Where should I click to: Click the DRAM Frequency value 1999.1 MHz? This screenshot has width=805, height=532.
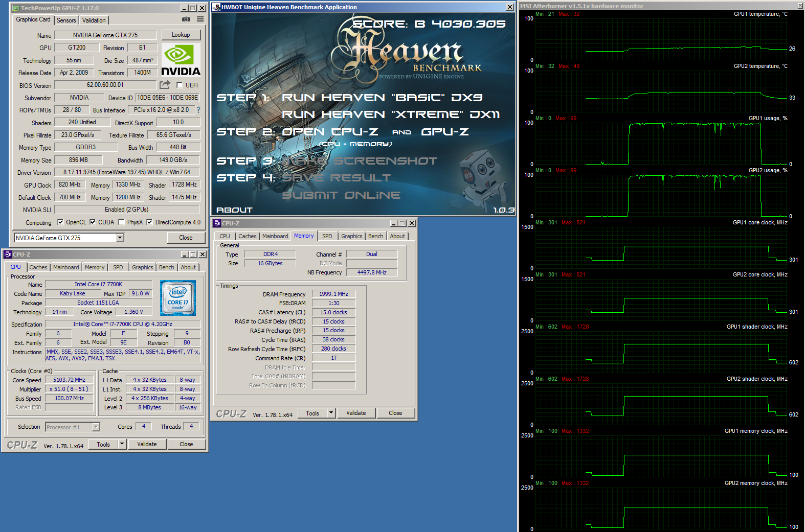click(x=333, y=294)
